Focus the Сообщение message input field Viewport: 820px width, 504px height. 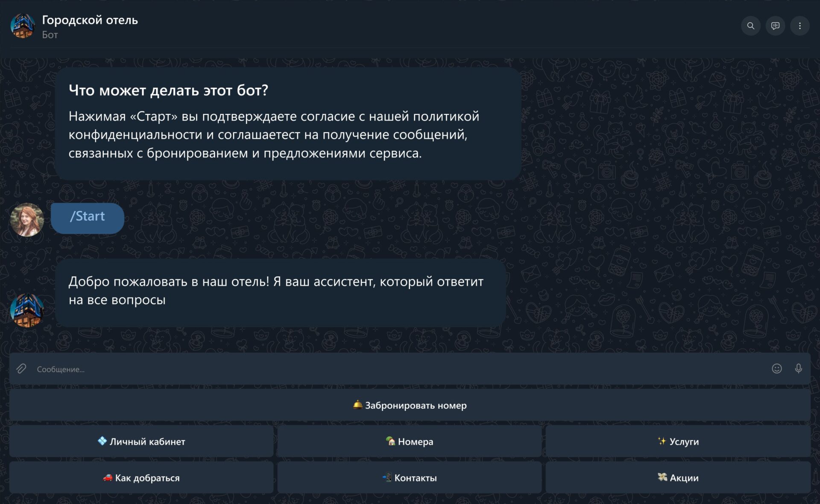(384, 369)
